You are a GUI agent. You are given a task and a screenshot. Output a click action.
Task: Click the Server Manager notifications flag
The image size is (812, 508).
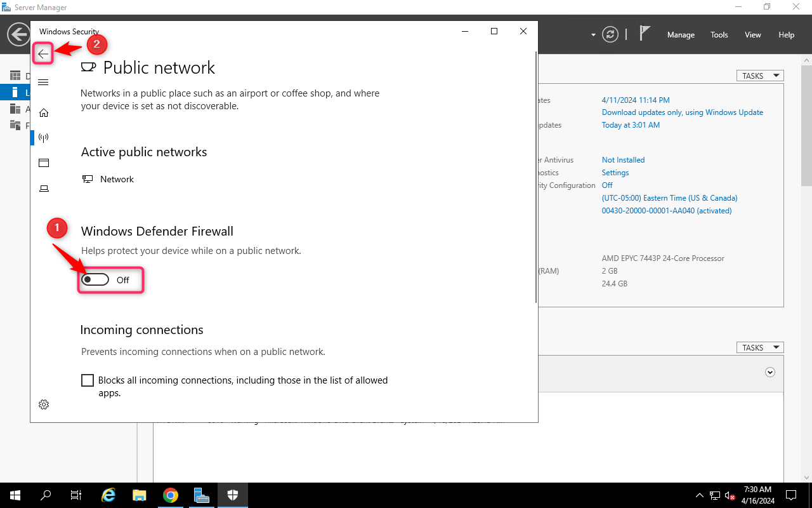point(645,34)
